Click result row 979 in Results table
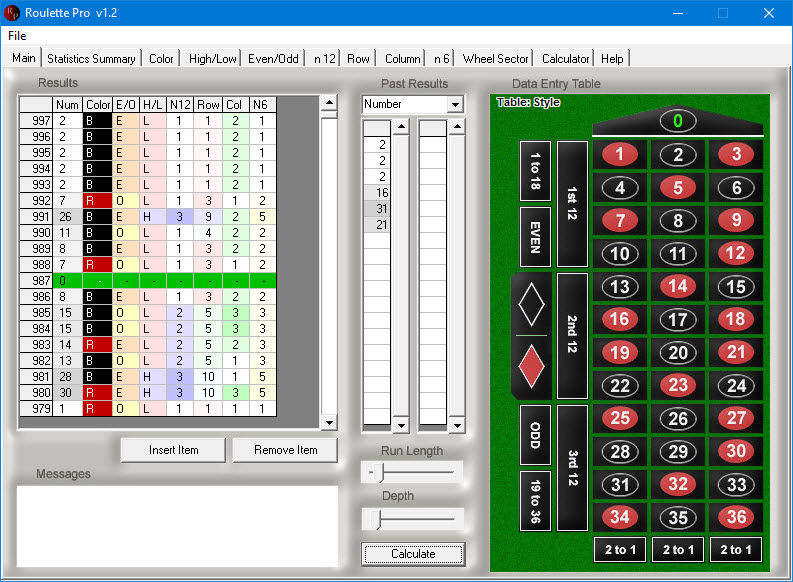793x582 pixels. click(x=148, y=409)
